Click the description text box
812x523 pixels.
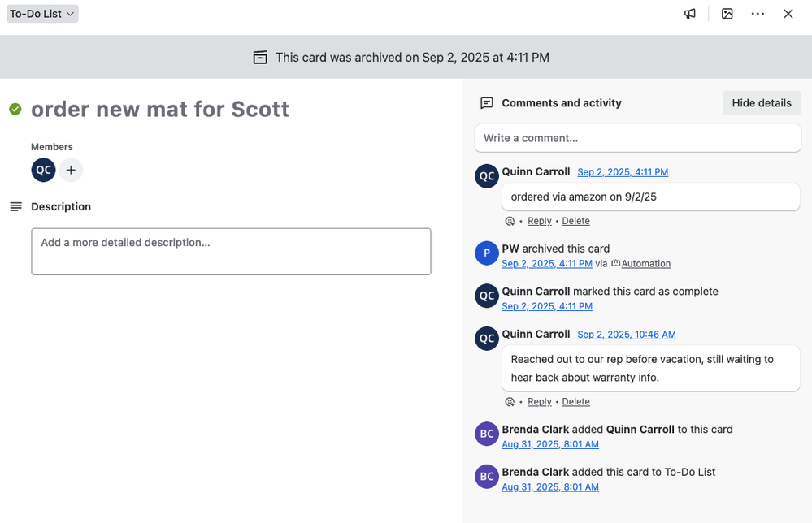pyautogui.click(x=231, y=251)
